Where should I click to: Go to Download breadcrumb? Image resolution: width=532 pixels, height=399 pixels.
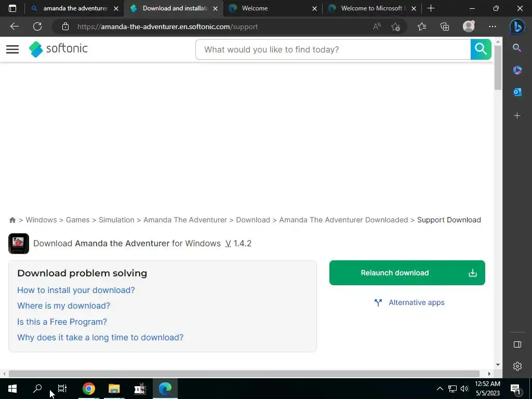(253, 220)
